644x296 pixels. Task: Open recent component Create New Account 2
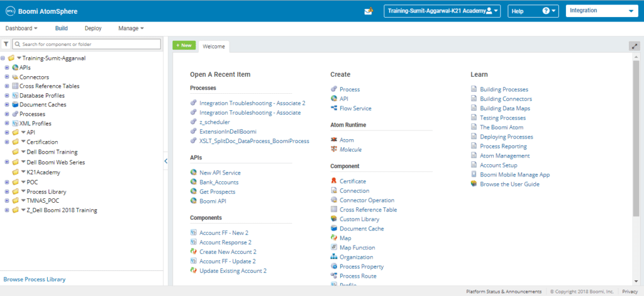228,252
